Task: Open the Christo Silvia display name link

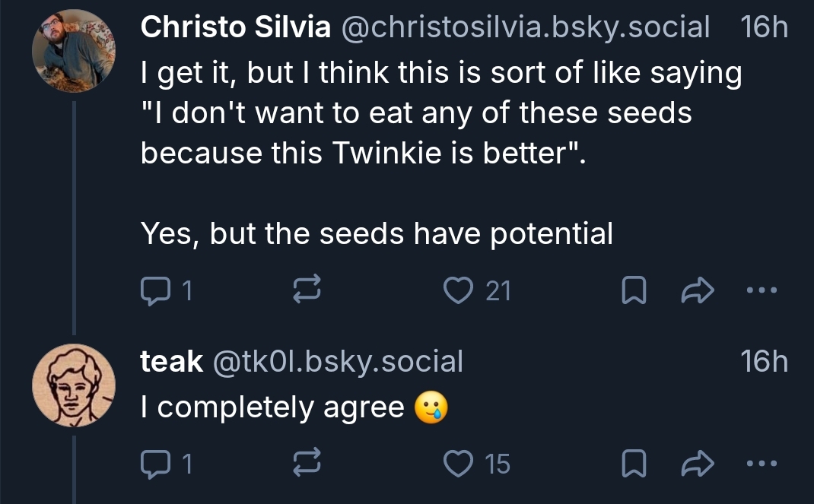Action: click(236, 28)
